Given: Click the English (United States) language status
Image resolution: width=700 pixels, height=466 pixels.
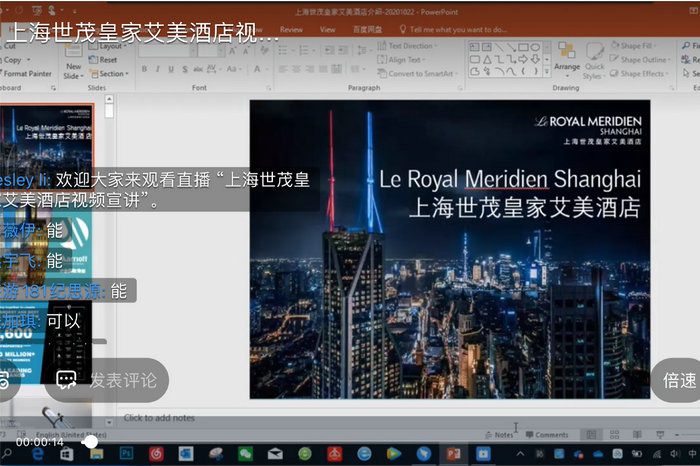Looking at the screenshot, I should click(71, 435).
